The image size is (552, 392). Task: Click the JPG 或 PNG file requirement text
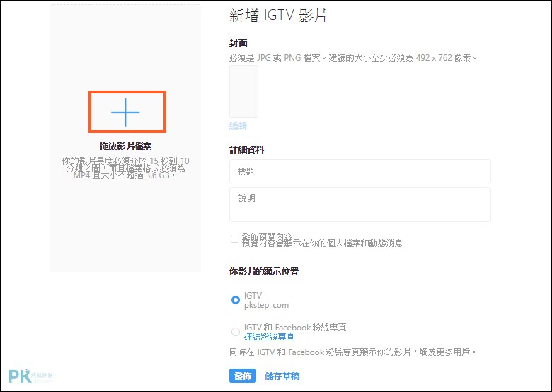point(353,58)
